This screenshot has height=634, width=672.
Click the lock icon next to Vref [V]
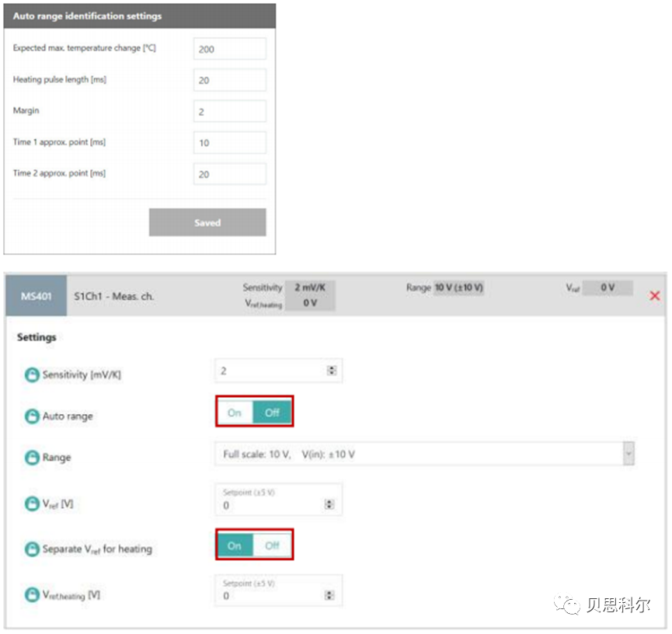click(32, 503)
